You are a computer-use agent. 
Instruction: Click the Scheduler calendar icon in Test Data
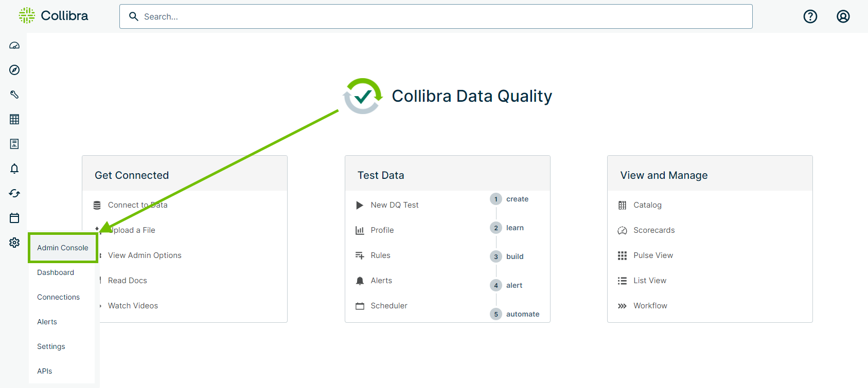tap(360, 306)
